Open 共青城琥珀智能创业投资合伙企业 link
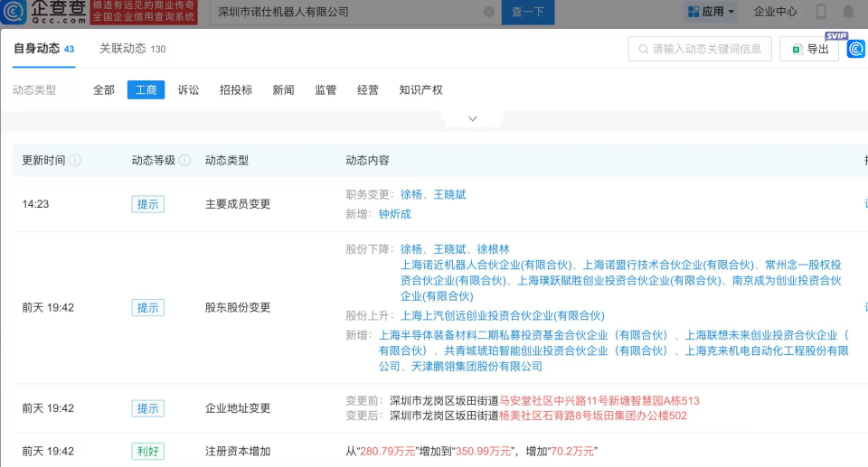Screen dimensions: 868x467 [x=556, y=350]
